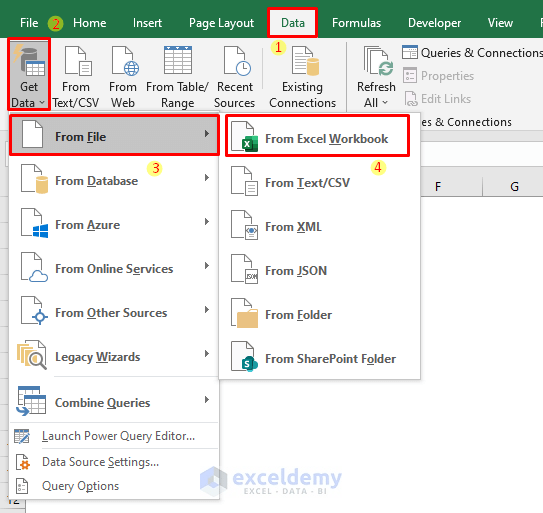Click the Online Services cloud icon
The height and width of the screenshot is (513, 543).
[x=34, y=267]
